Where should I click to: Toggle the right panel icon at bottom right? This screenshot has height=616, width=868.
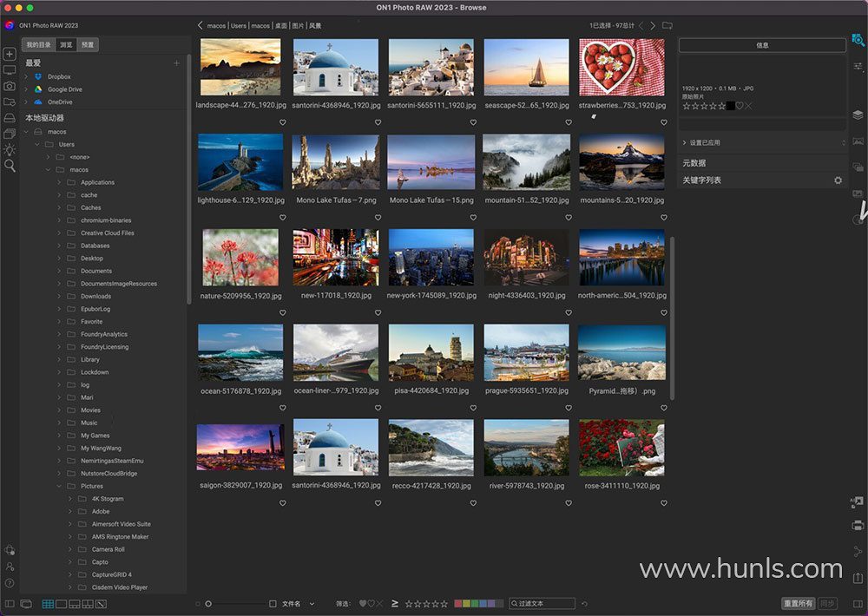click(x=858, y=603)
